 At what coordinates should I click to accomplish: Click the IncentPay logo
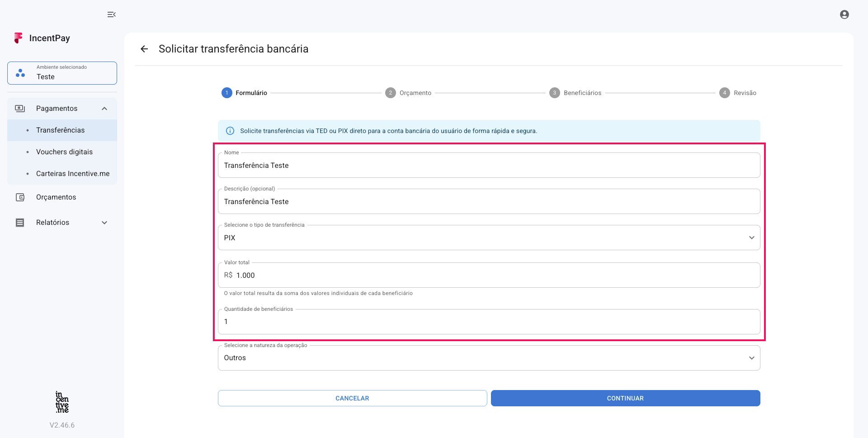coord(42,38)
